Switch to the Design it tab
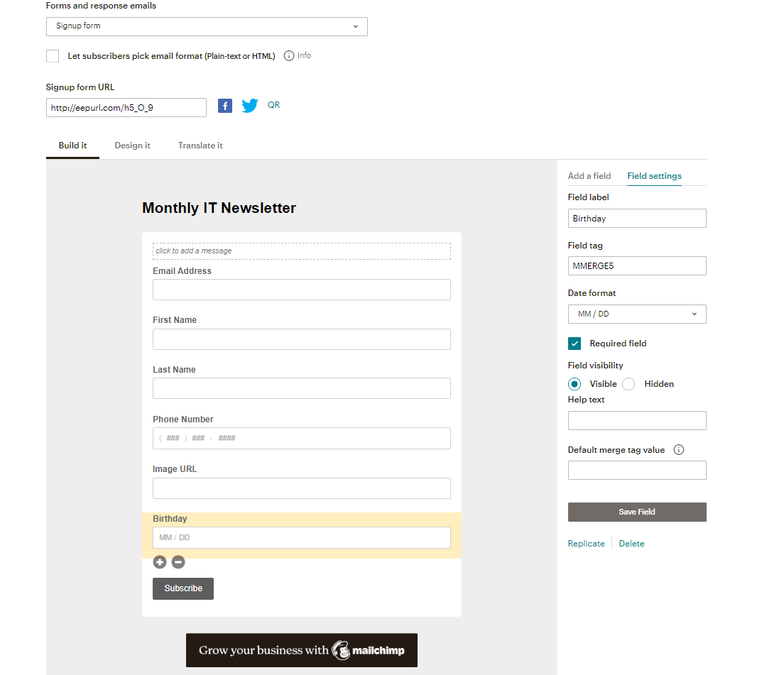Viewport: 784px width, 675px height. click(133, 146)
